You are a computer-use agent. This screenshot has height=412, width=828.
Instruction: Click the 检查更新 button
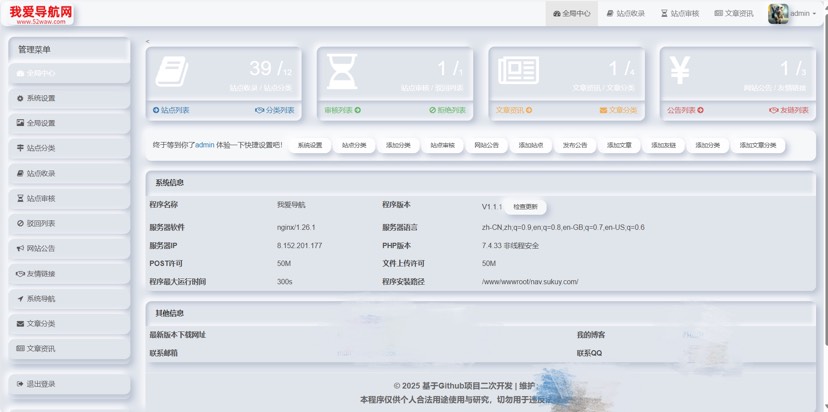click(525, 207)
